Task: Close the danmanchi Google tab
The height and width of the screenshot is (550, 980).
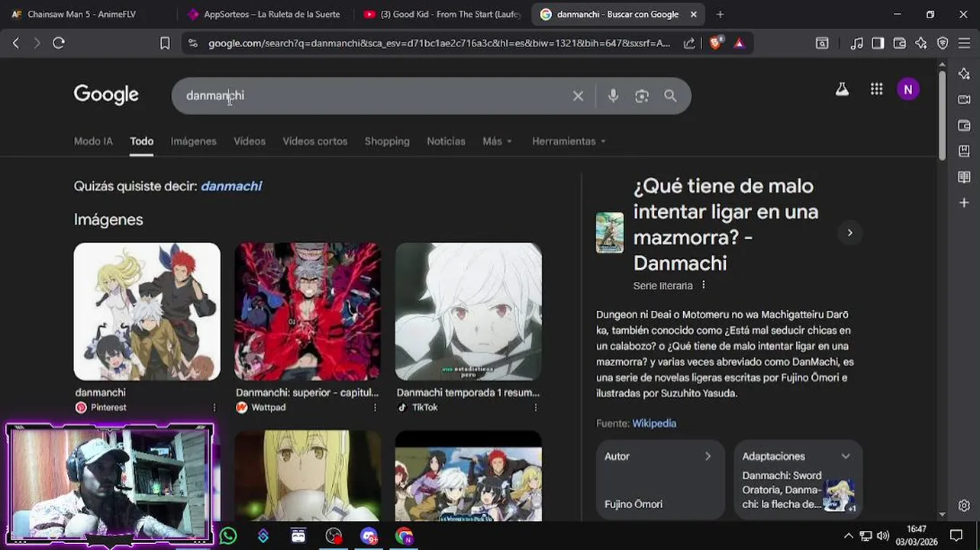Action: point(693,14)
